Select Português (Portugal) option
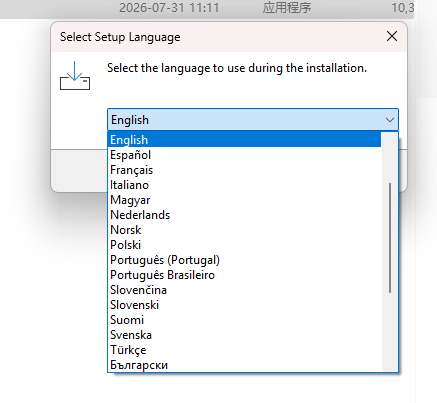The width and height of the screenshot is (437, 403). (244, 260)
